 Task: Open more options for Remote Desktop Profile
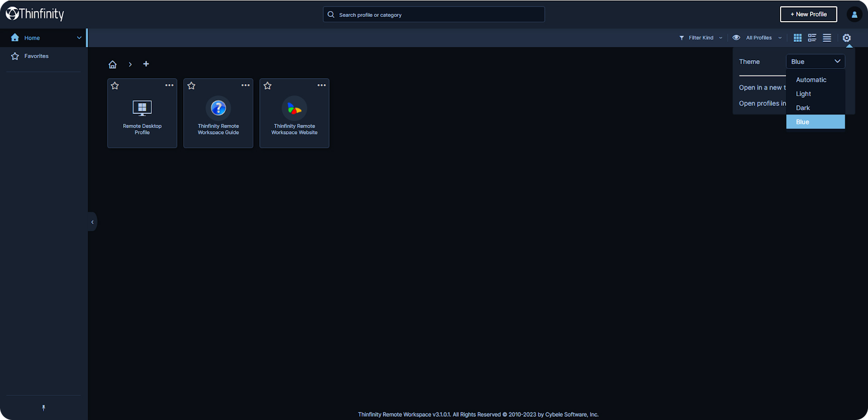[x=169, y=85]
